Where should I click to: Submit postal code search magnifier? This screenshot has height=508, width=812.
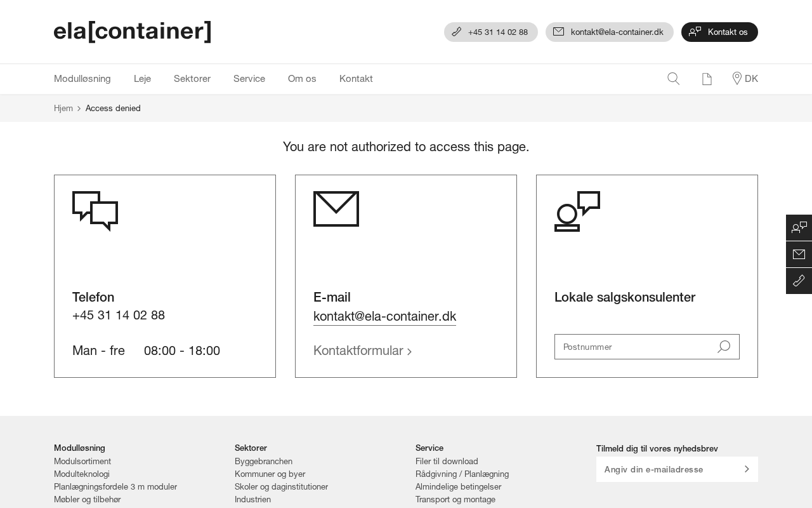click(724, 347)
